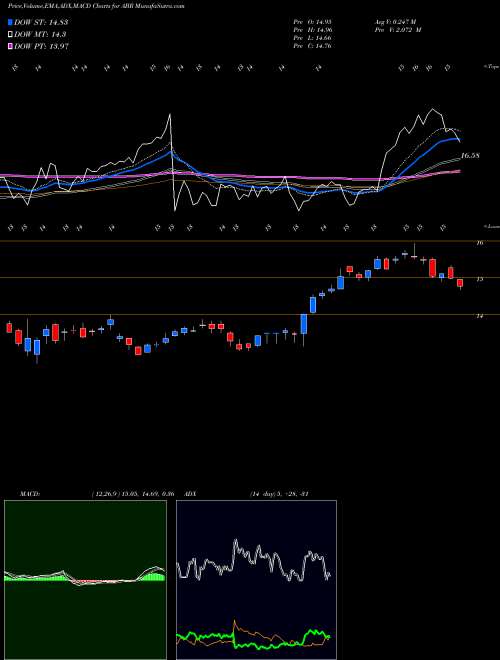500x660 pixels.
Task: Select the 'DOW ST: 14.83' legend text
Action: click(41, 22)
